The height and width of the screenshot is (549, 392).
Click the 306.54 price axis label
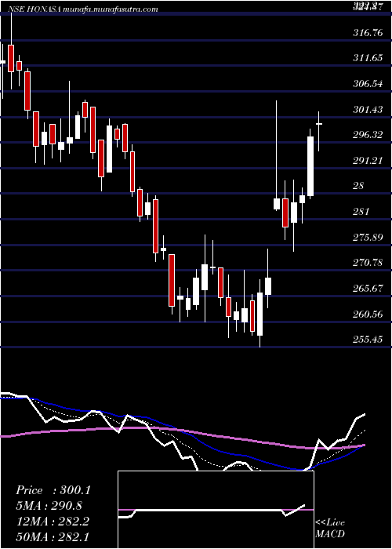click(368, 84)
